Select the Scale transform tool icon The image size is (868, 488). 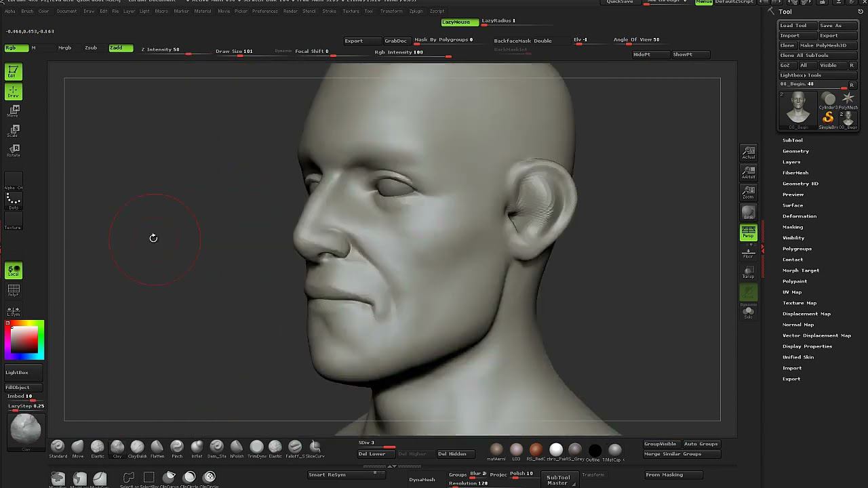[14, 130]
